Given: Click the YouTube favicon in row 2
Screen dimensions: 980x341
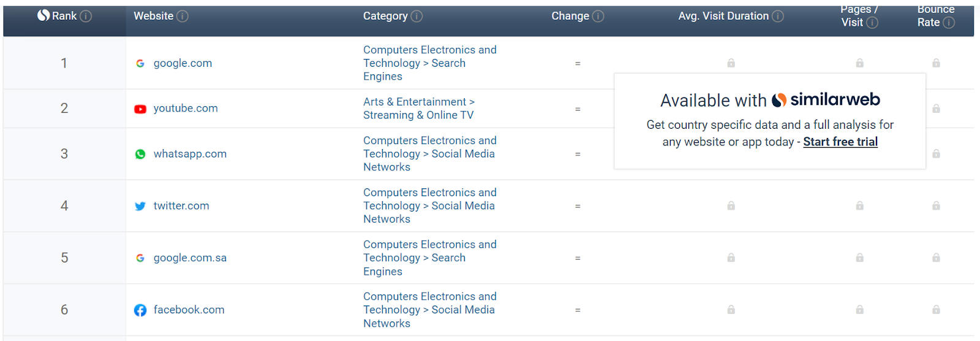Looking at the screenshot, I should pyautogui.click(x=140, y=109).
